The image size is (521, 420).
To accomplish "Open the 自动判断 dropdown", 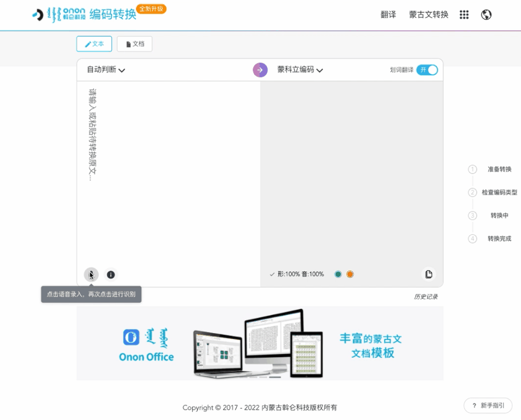I will 103,70.
